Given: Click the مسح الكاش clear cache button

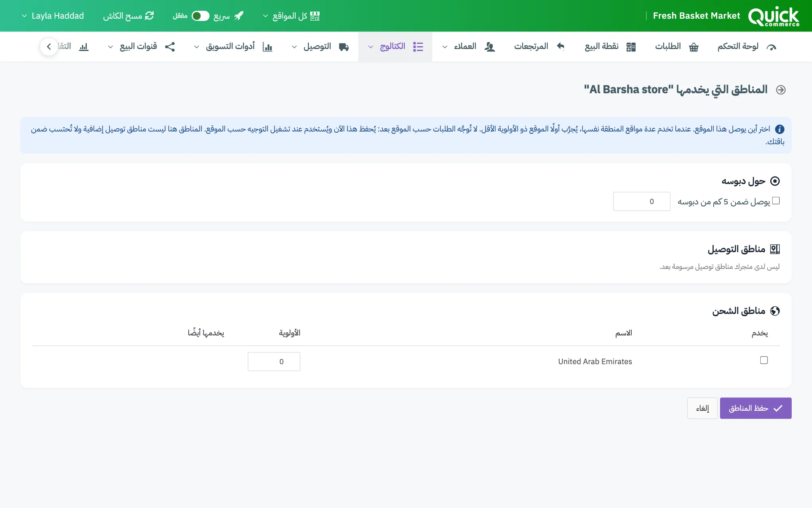Looking at the screenshot, I should point(129,16).
